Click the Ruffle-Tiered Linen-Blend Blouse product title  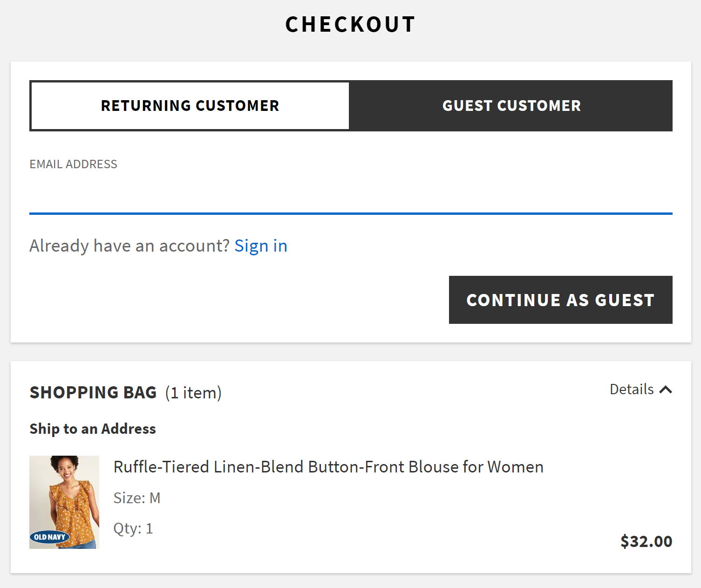click(328, 467)
